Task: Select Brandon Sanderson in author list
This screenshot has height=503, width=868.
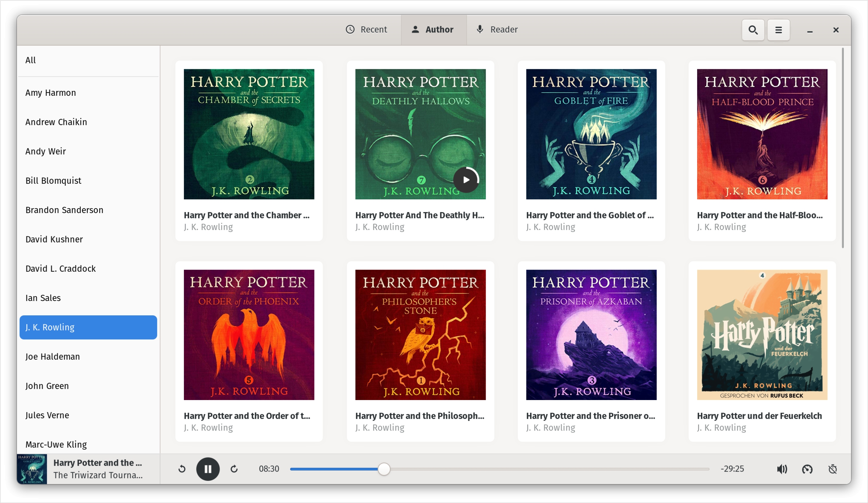Action: (64, 210)
